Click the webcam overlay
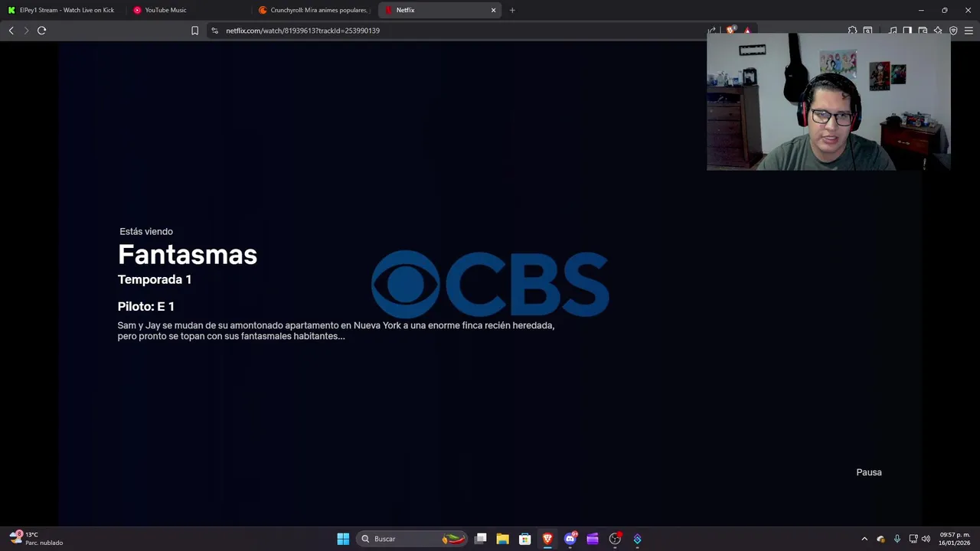Screen dimensions: 980x551 [828, 101]
